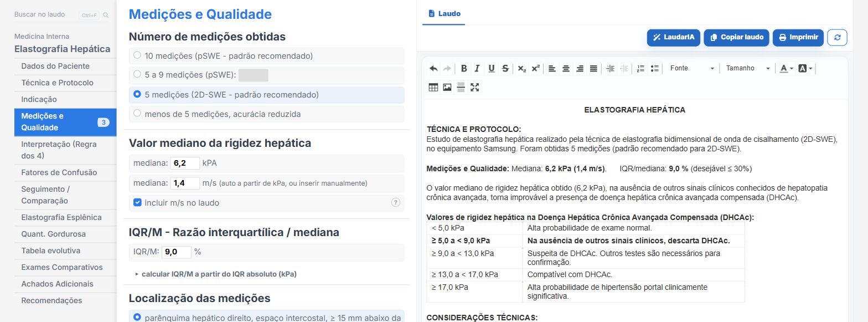Click the search magnifier icon
The height and width of the screenshot is (322, 868).
(x=106, y=15)
